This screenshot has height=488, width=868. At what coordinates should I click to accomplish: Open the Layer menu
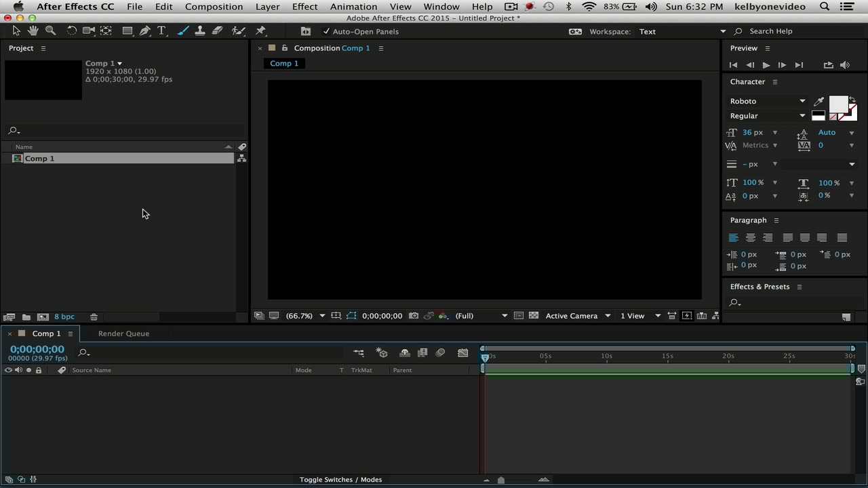tap(268, 7)
